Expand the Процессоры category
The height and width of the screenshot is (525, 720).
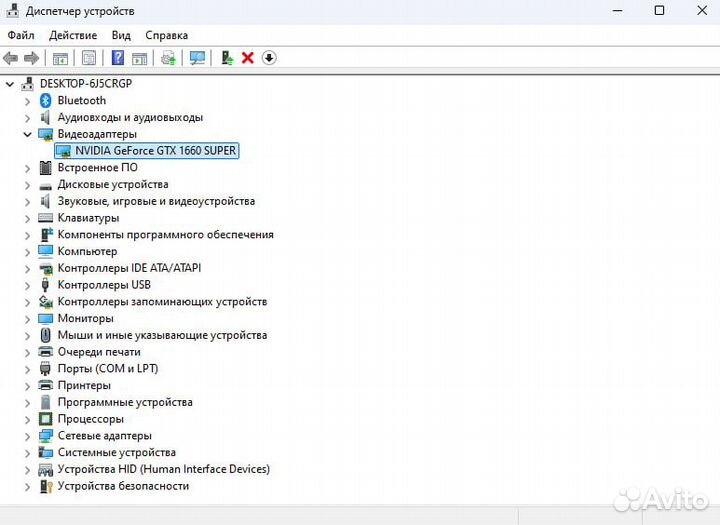27,419
